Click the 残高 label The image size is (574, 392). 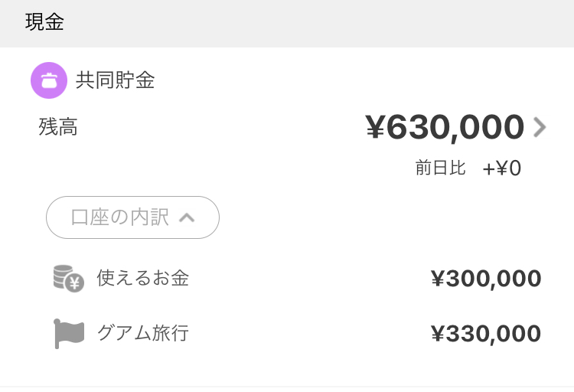click(x=58, y=127)
